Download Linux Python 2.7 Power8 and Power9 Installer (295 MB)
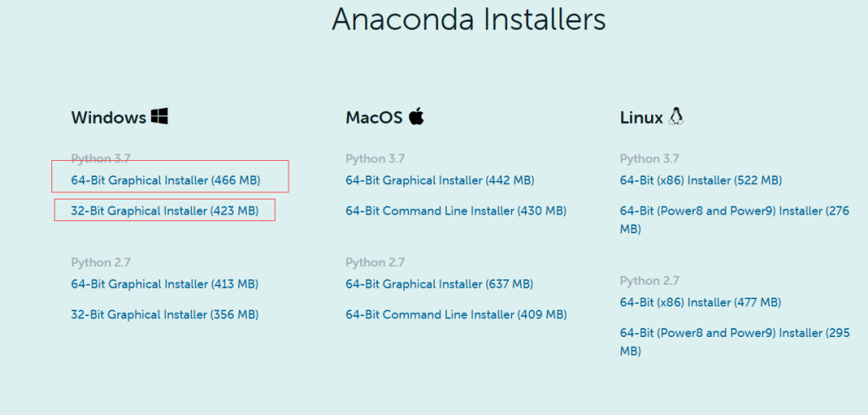868x415 pixels. (x=735, y=342)
